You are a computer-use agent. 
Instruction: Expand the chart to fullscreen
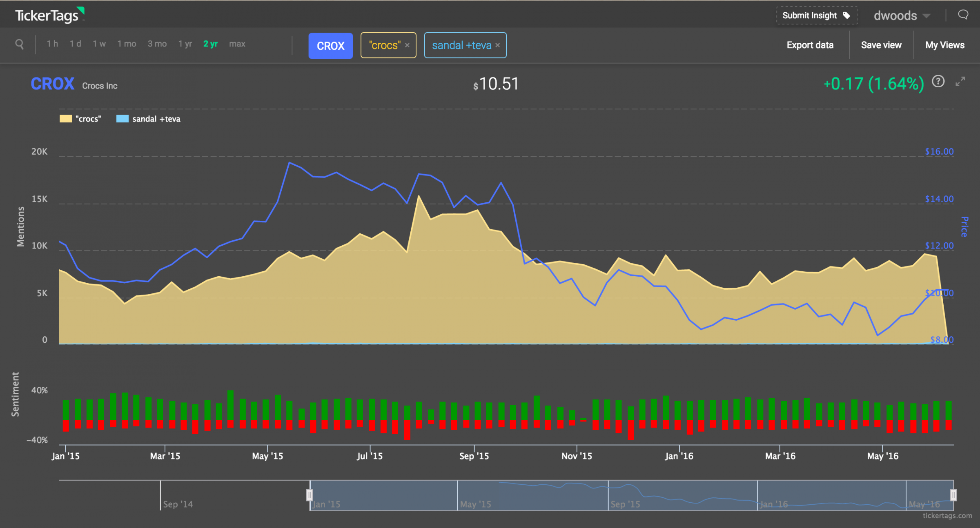tap(960, 82)
